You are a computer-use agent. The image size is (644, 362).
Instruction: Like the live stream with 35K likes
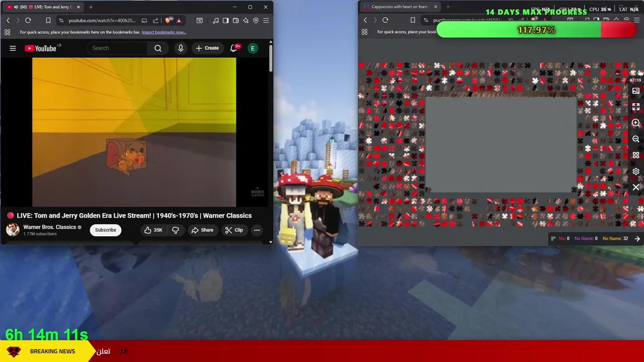click(x=153, y=230)
